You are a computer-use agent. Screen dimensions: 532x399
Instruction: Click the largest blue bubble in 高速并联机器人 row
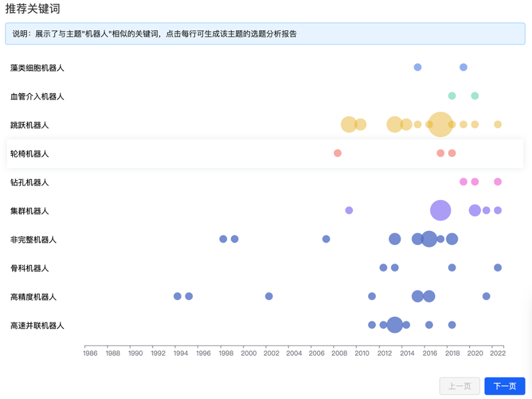(395, 325)
